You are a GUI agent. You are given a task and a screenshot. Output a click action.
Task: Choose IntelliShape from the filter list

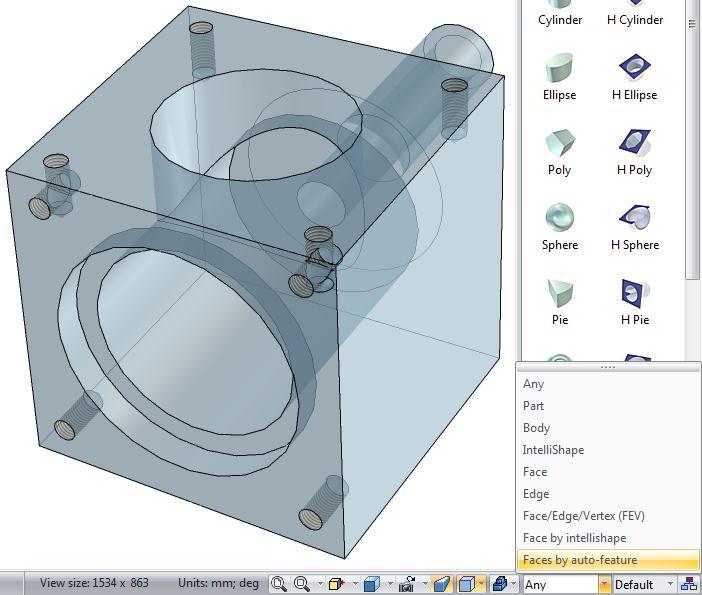tap(608, 450)
